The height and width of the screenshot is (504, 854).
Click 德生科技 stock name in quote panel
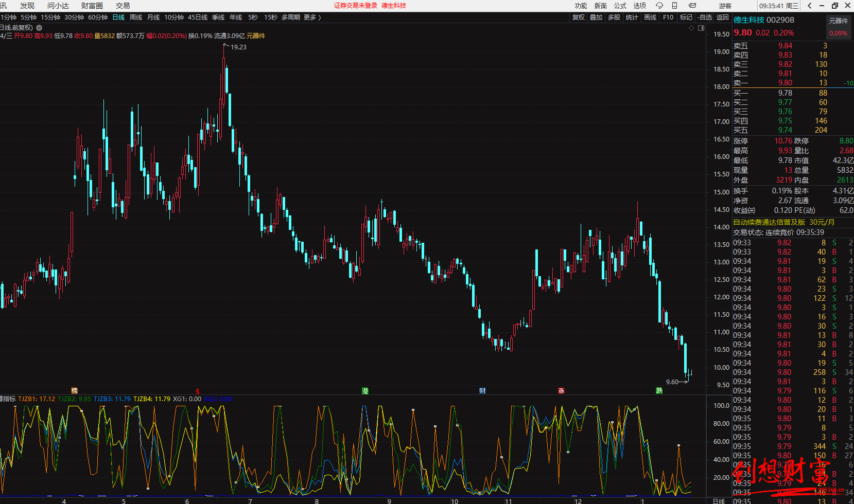(749, 20)
